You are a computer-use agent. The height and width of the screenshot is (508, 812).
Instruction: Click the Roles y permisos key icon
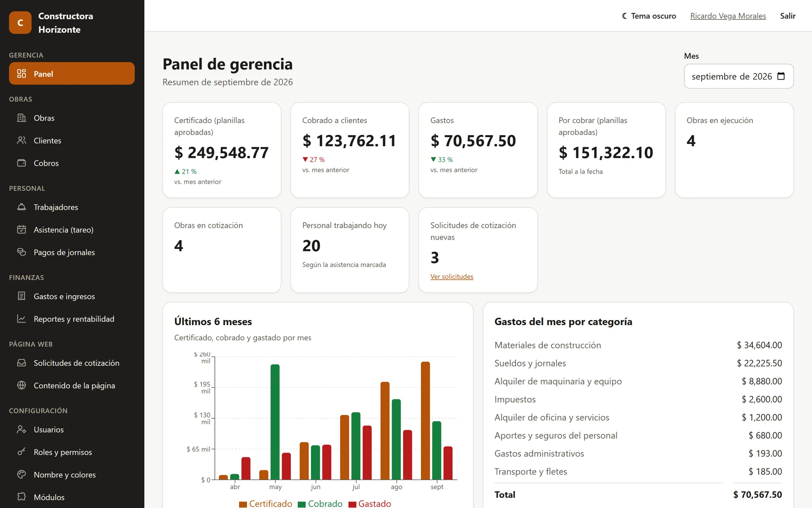(x=22, y=452)
